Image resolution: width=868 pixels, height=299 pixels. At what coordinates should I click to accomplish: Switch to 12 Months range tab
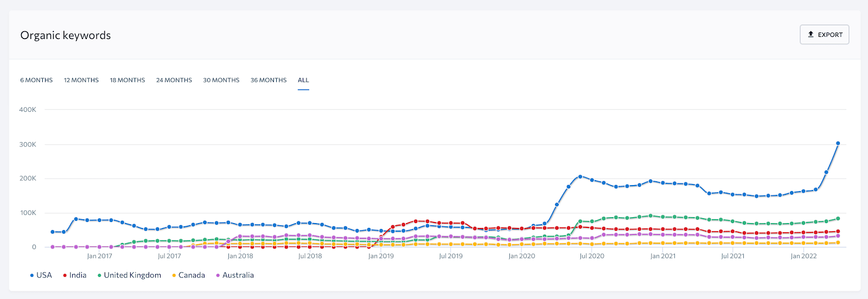(81, 80)
